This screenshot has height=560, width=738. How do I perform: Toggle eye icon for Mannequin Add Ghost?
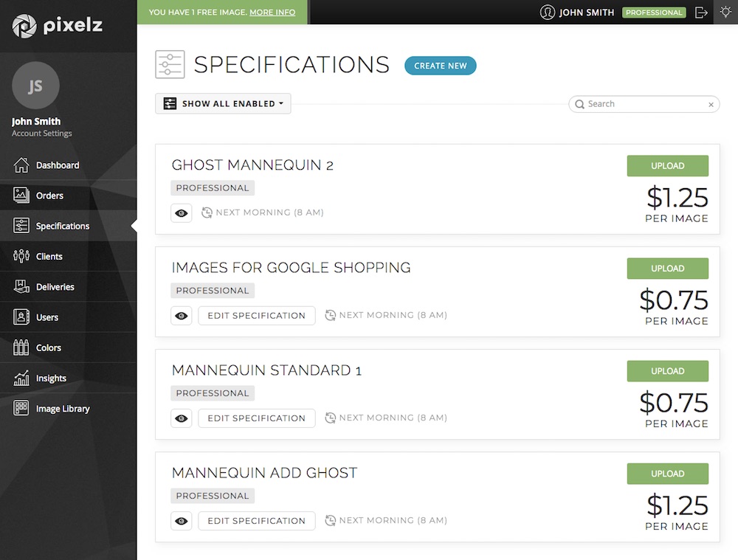coord(182,521)
